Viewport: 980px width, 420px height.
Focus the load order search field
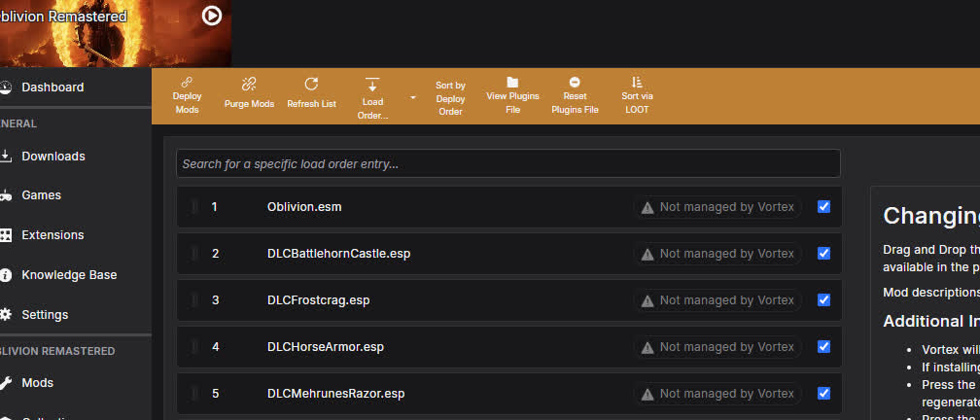(508, 163)
